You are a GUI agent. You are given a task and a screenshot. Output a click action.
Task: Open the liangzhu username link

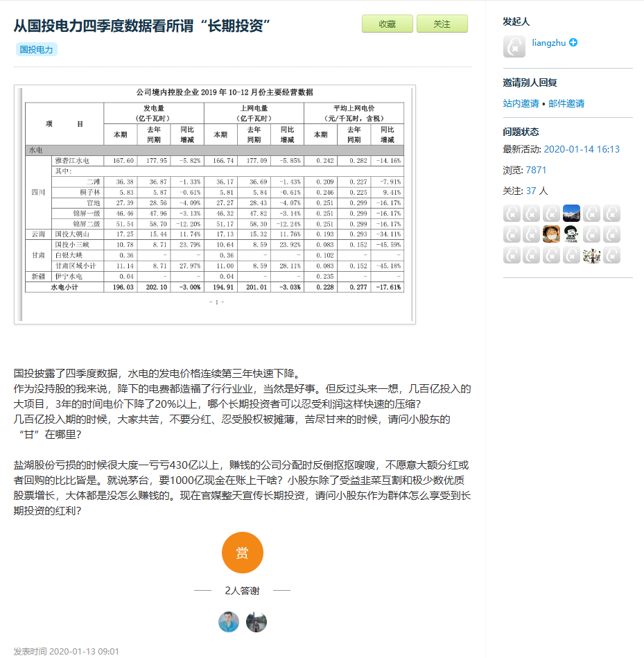pos(549,42)
